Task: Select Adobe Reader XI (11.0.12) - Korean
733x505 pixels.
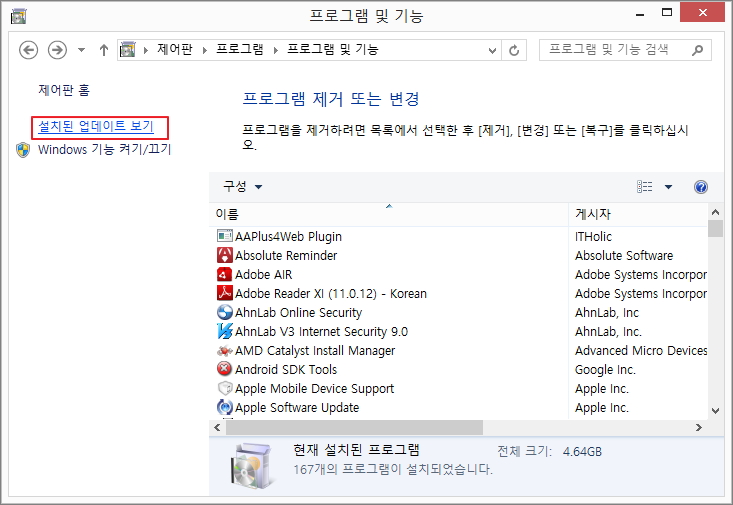Action: [331, 294]
